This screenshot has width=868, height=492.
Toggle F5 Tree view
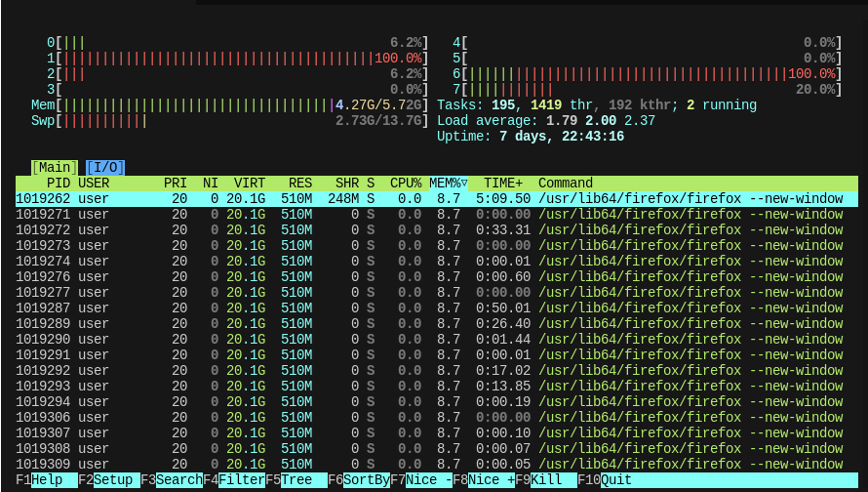(296, 480)
